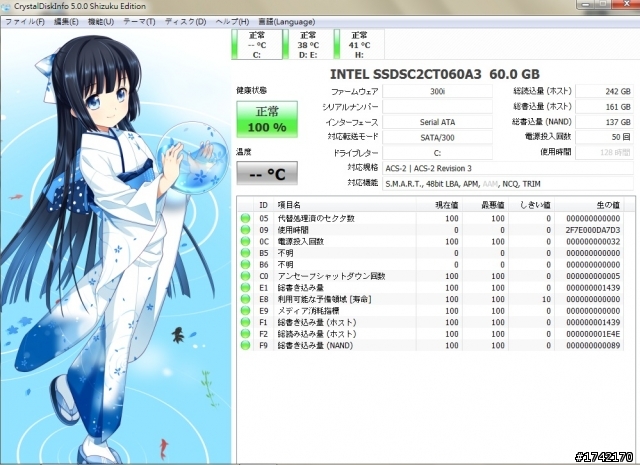Click status icon for attribute E8
The image size is (640, 465).
[x=245, y=299]
